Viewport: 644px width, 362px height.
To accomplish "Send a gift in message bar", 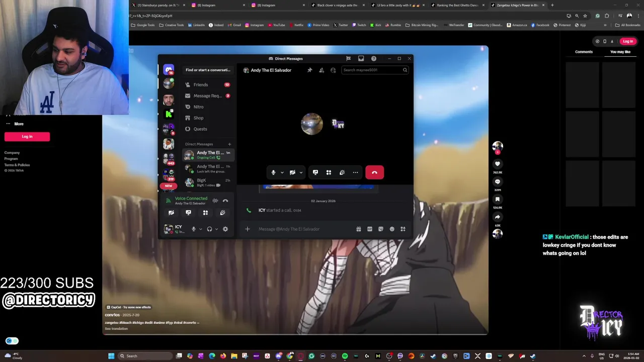I will pos(359,229).
